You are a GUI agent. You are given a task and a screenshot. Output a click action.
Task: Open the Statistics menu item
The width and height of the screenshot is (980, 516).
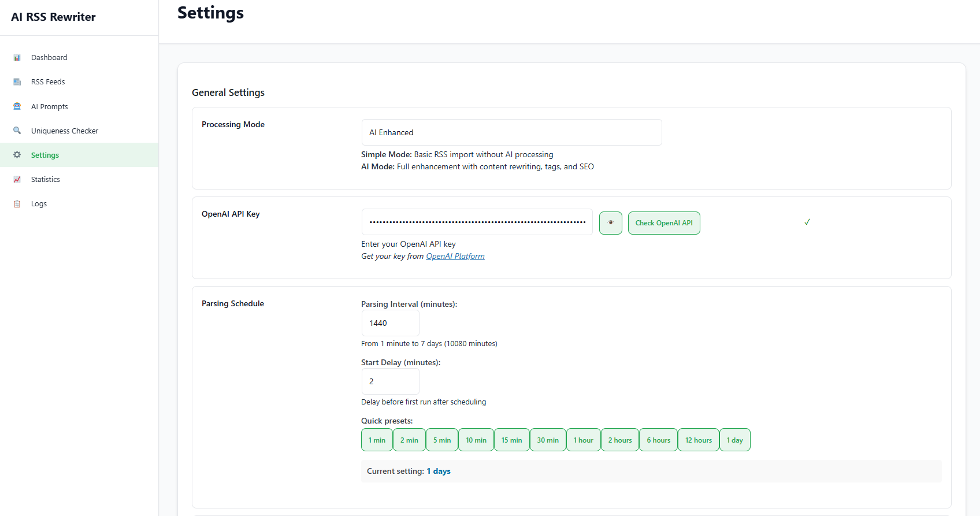click(x=46, y=180)
